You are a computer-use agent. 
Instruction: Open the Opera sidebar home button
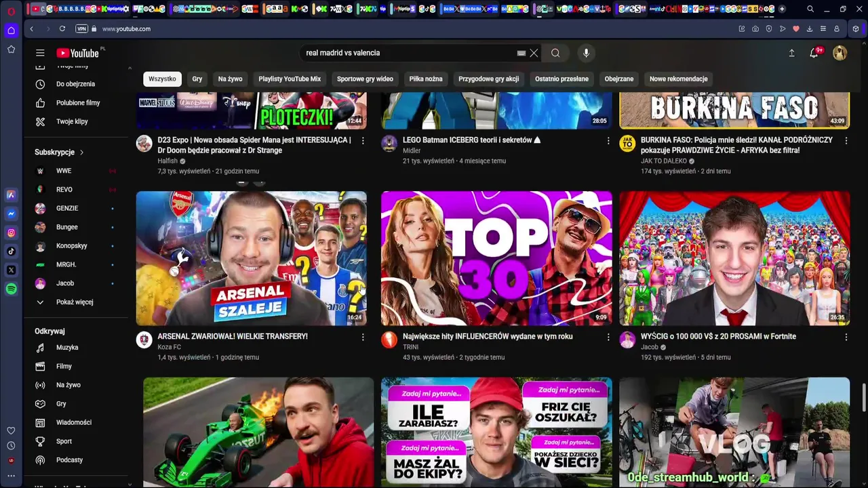[11, 30]
